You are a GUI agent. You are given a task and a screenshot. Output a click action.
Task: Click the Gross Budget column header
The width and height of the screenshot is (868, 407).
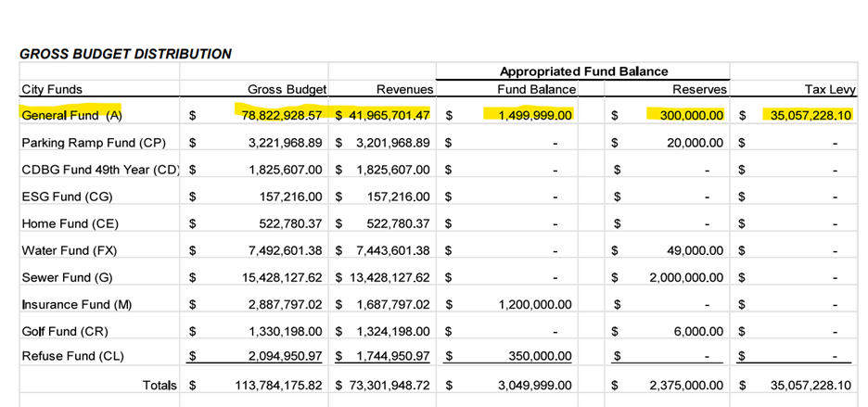[287, 90]
